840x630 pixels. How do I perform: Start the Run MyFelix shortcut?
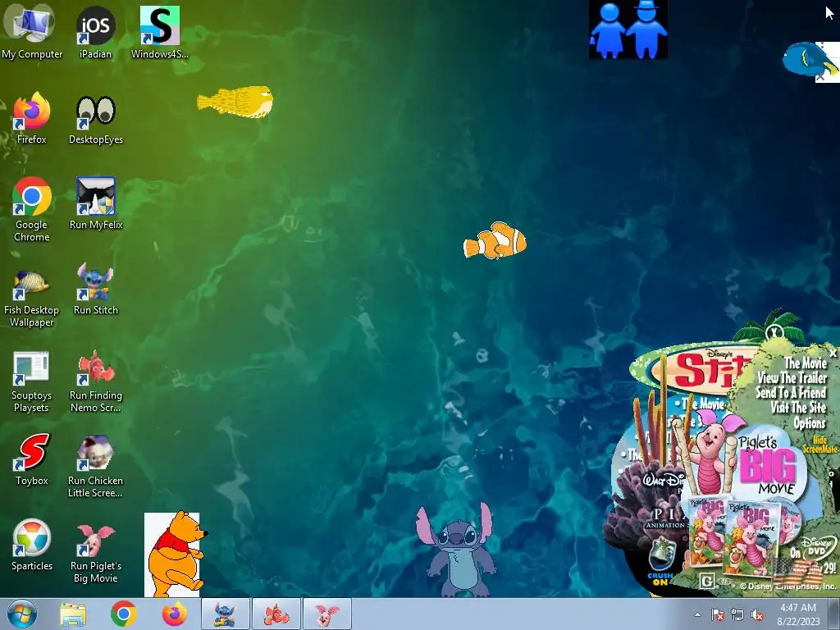[96, 203]
